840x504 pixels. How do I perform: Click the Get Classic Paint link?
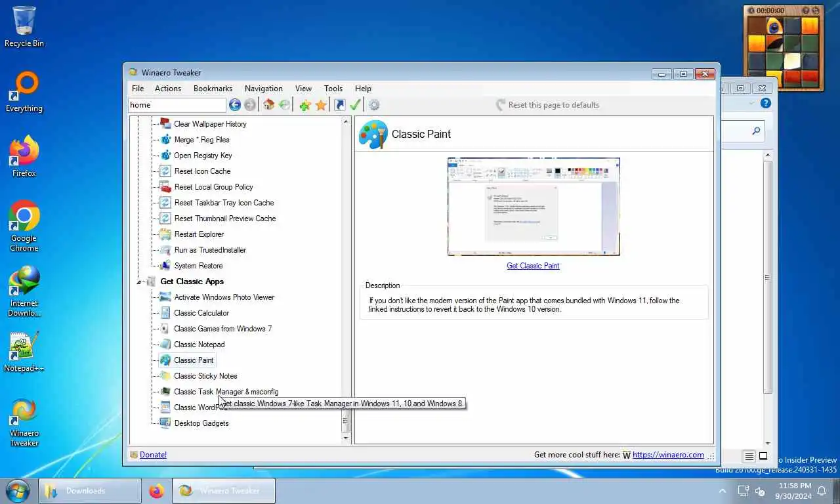533,266
